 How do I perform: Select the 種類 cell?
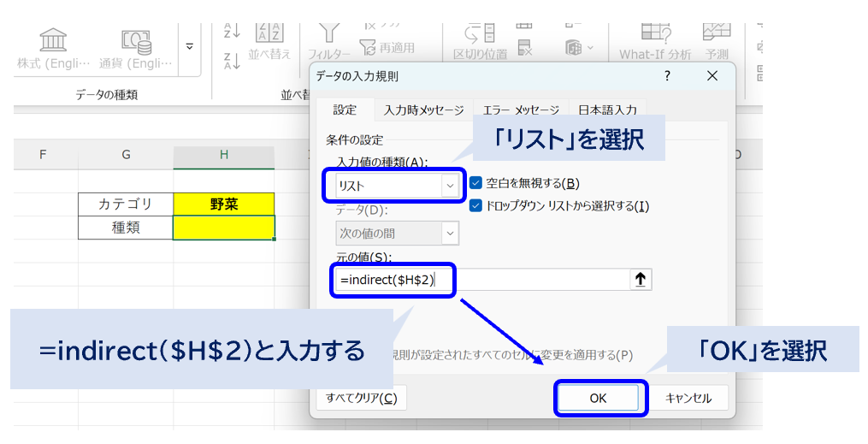click(126, 228)
